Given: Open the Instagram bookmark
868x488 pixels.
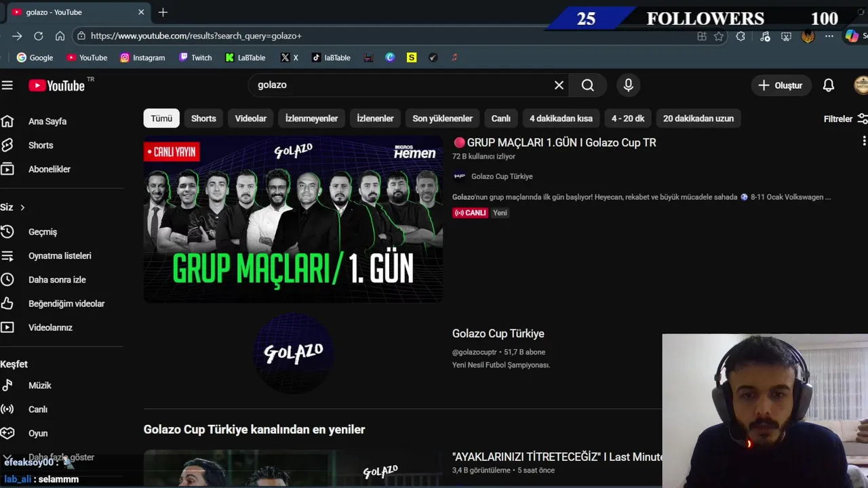Looking at the screenshot, I should coord(142,58).
